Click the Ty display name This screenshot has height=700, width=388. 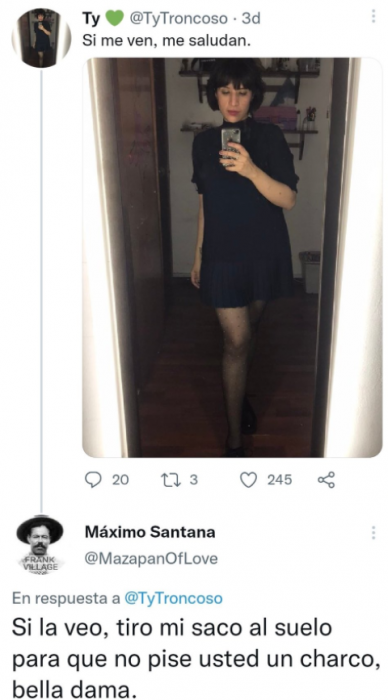(91, 18)
